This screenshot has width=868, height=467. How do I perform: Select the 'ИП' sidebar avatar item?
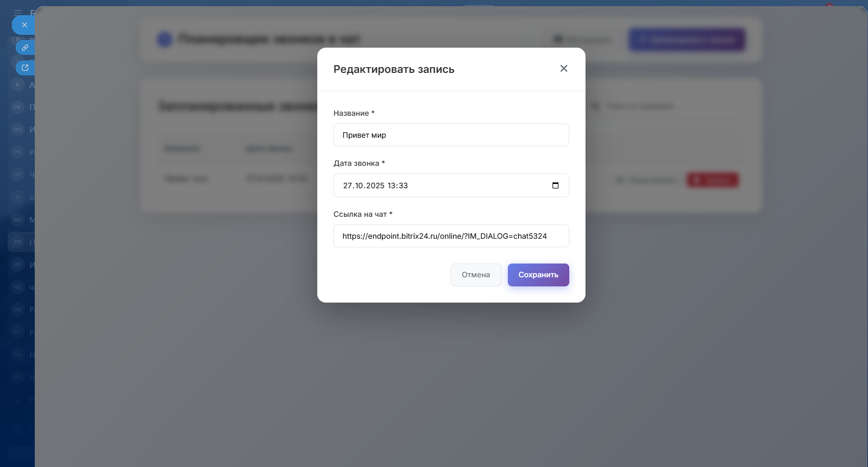(18, 130)
